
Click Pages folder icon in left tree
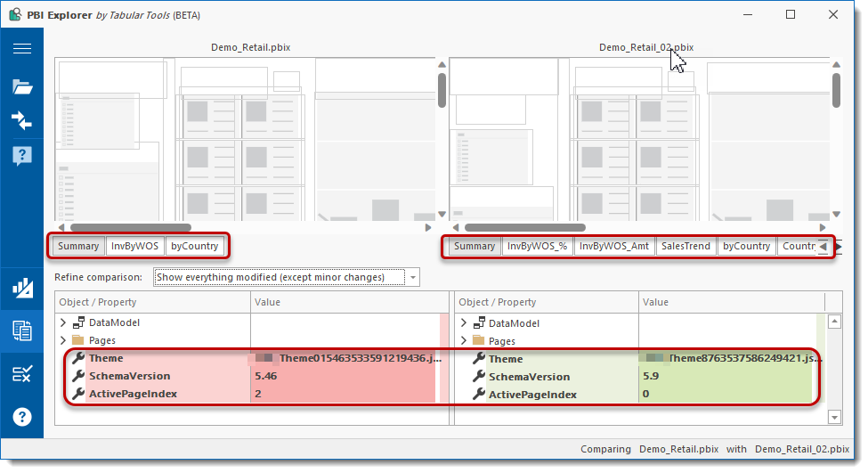[78, 340]
